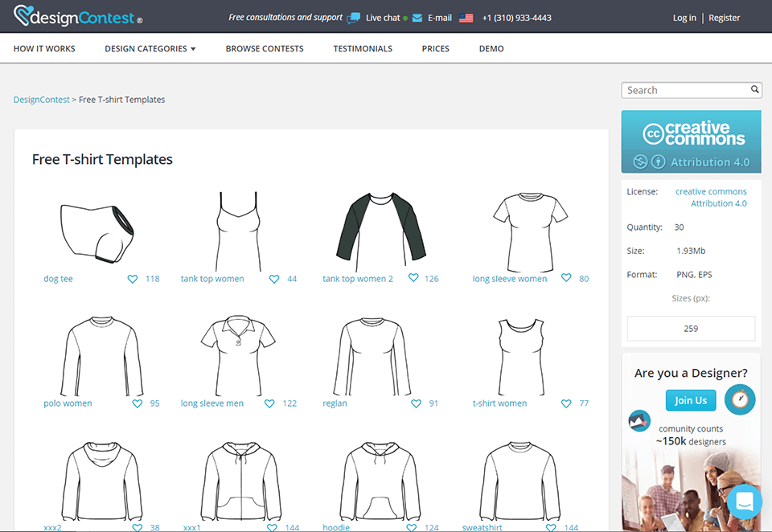Open the How It Works menu
772x532 pixels.
pyautogui.click(x=44, y=49)
